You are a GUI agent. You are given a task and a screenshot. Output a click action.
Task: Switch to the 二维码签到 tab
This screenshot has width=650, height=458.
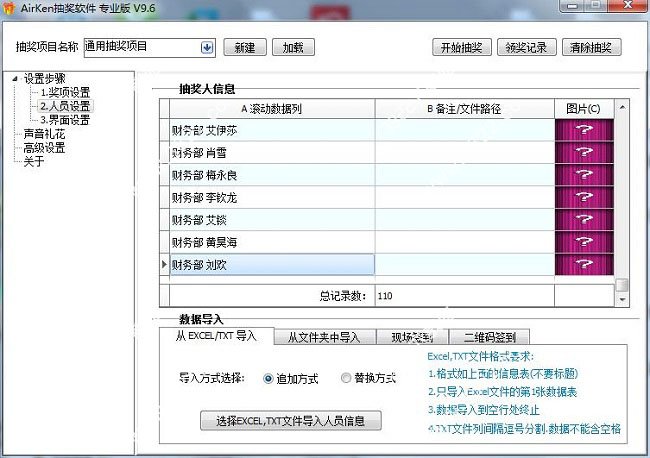489,337
